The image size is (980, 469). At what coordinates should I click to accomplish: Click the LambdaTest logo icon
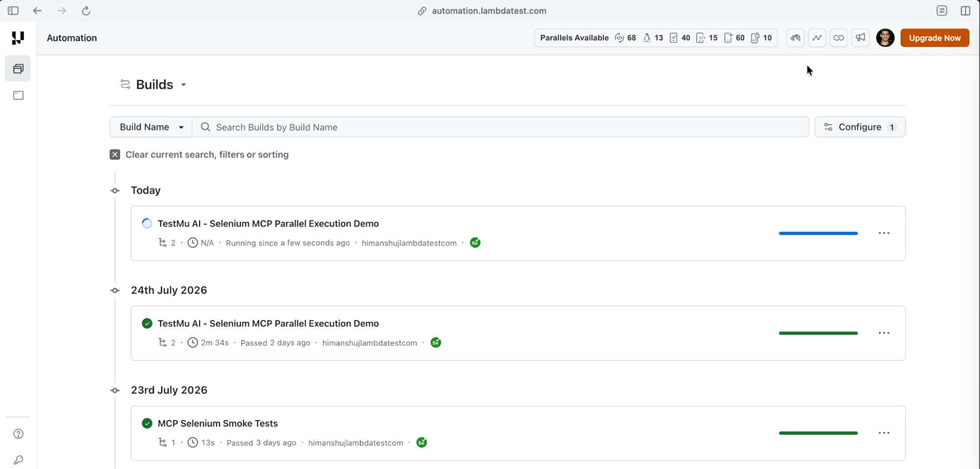pyautogui.click(x=18, y=38)
